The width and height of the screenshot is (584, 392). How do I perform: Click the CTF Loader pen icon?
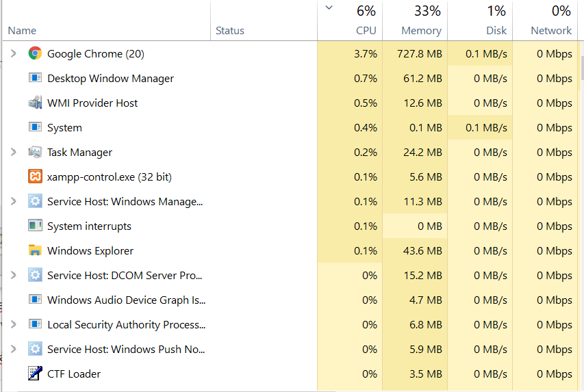[x=35, y=374]
